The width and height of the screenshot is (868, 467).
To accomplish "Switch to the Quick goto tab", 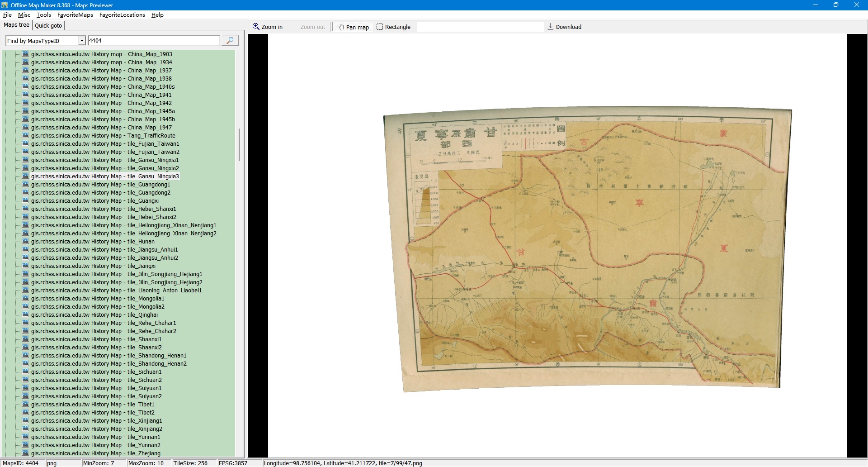I will [x=48, y=26].
